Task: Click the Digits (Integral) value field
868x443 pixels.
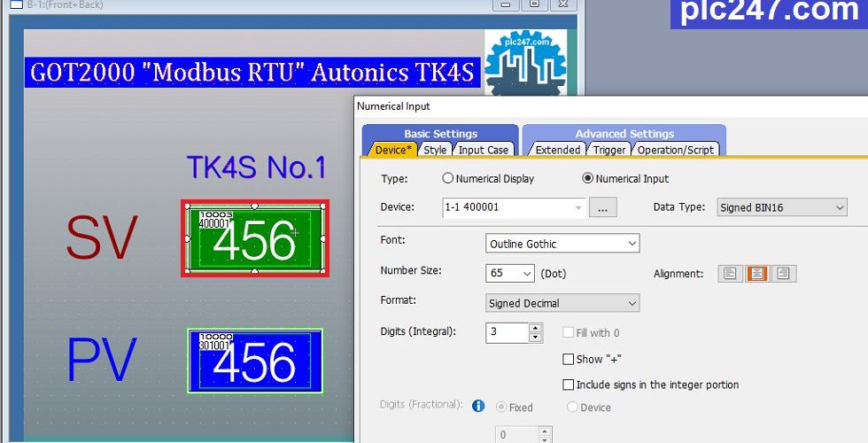Action: point(507,332)
